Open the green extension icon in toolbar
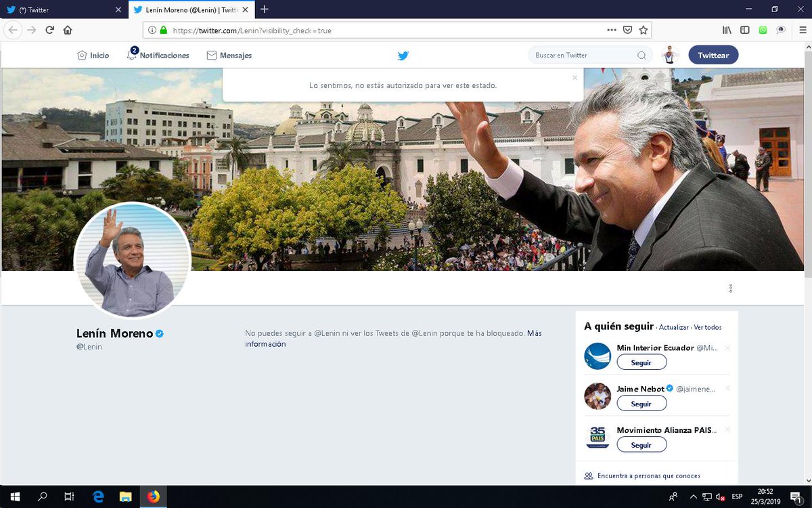The width and height of the screenshot is (812, 508). point(763,30)
